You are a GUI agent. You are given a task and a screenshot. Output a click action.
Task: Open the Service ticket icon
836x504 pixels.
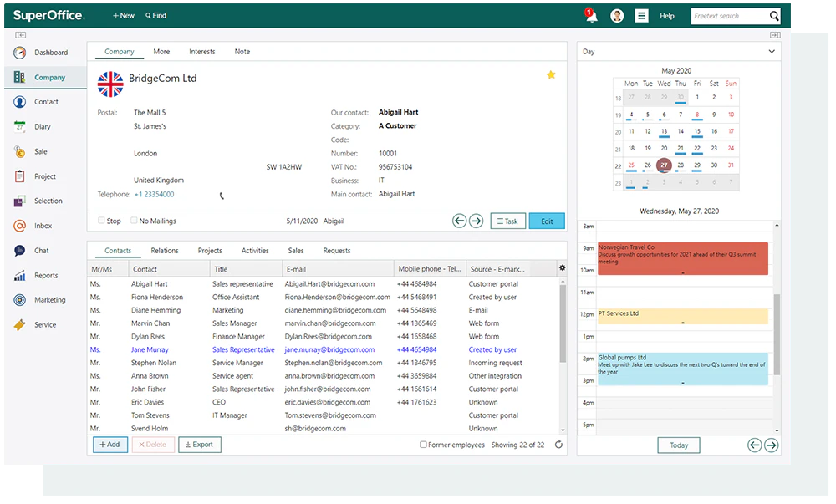[x=20, y=325]
